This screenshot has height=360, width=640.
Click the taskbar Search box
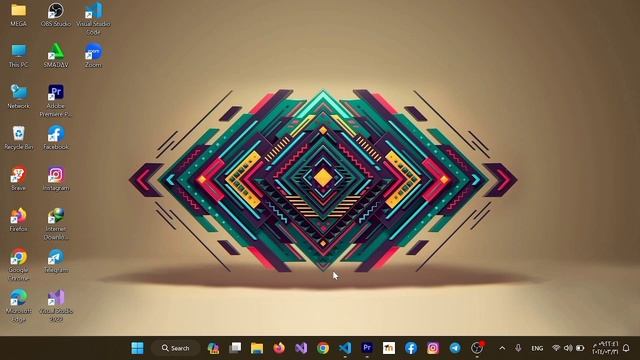176,348
